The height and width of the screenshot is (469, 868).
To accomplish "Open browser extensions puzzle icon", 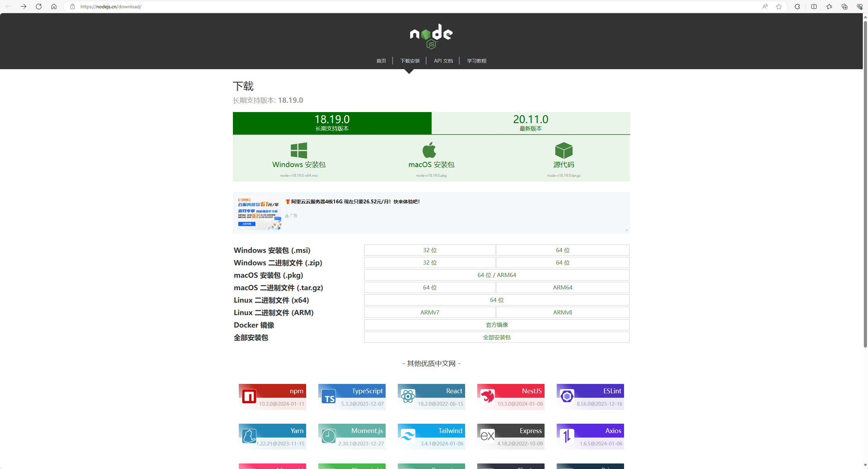I will point(798,7).
